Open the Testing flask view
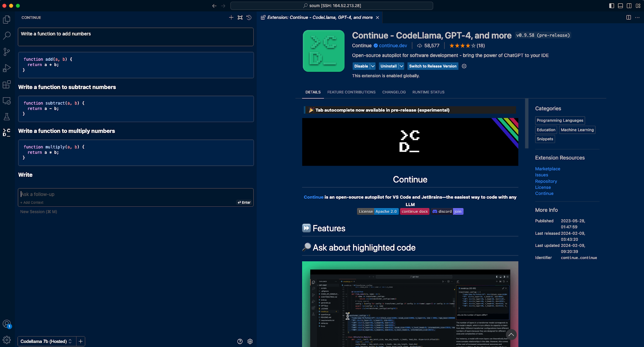Screen dimensions: 644x347 click(7, 117)
